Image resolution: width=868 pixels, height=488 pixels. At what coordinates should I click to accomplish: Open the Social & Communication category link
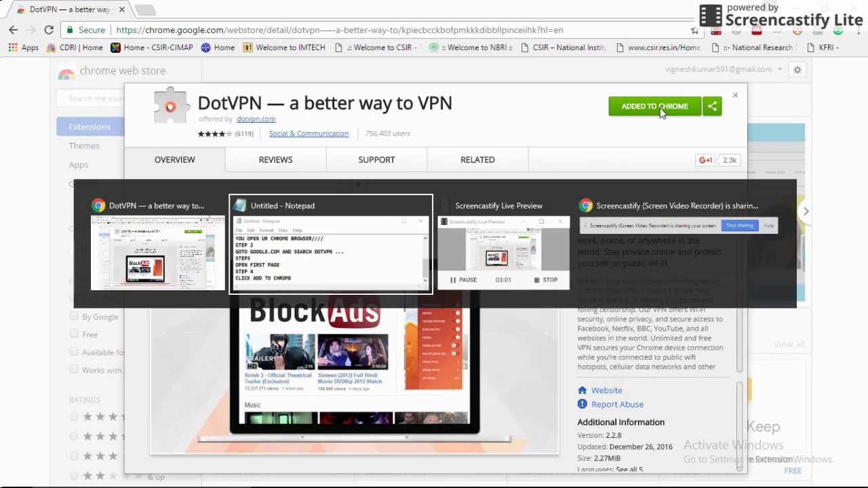[x=309, y=134]
